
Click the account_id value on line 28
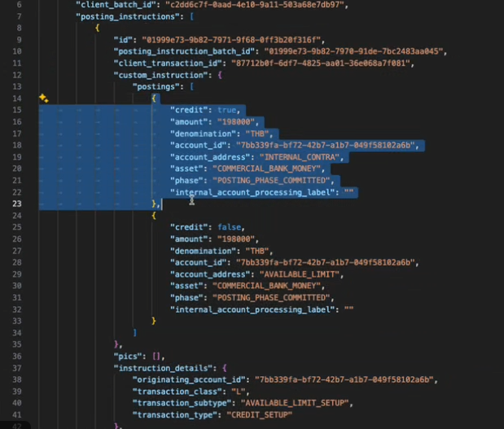point(326,263)
